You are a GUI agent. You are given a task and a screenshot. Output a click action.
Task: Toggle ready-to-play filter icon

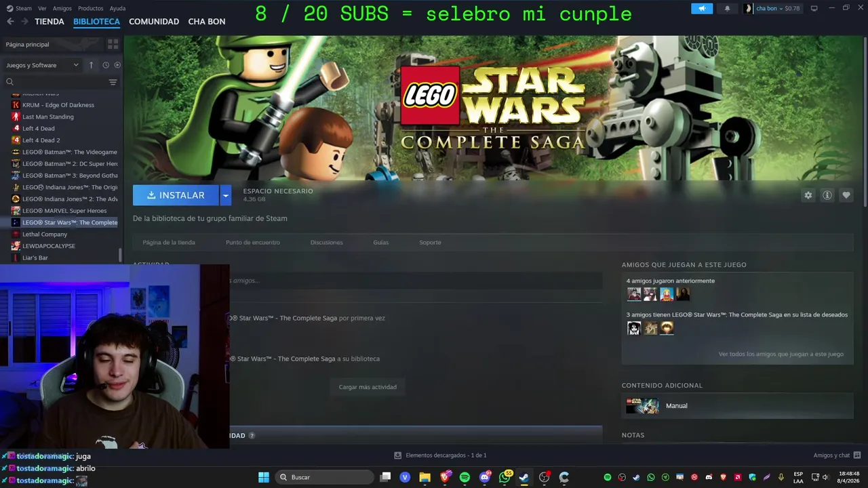(117, 65)
